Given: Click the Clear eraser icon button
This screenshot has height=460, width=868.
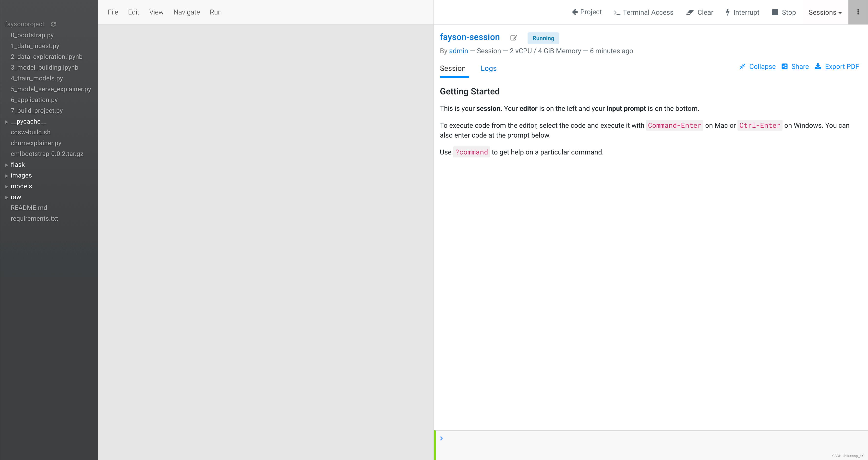Looking at the screenshot, I should (690, 13).
